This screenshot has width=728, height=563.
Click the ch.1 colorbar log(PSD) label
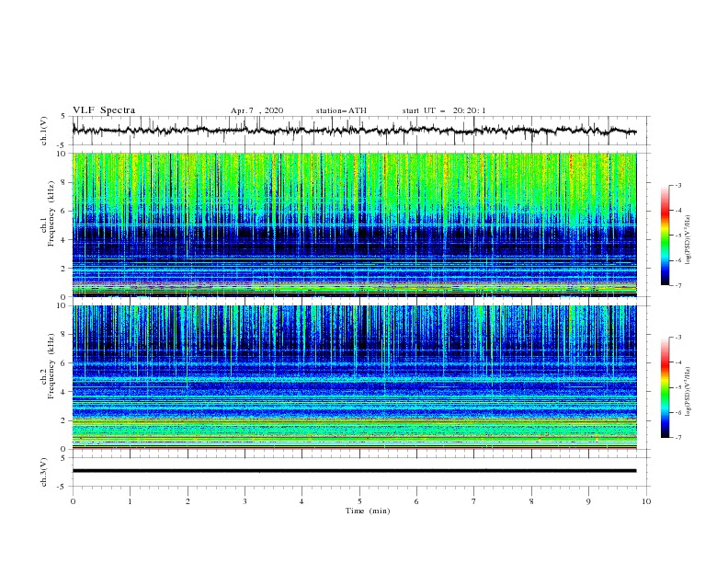688,240
